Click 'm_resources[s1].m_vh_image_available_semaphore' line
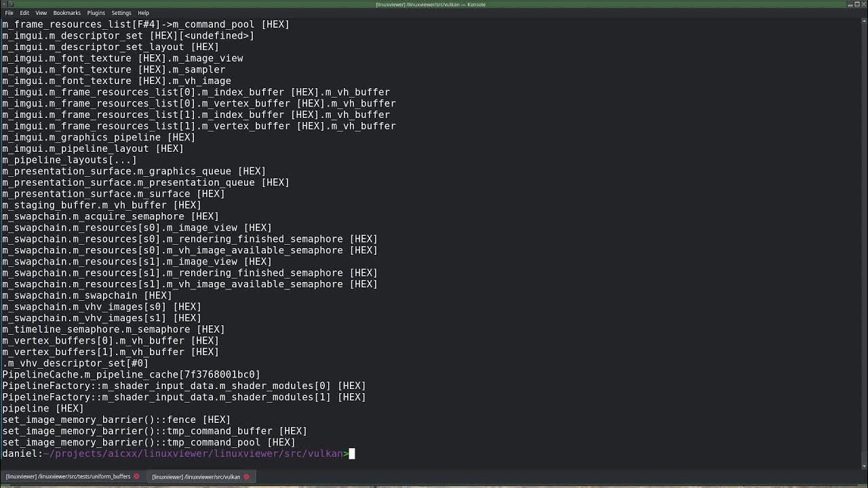Viewport: 868px width, 488px height. (x=190, y=284)
